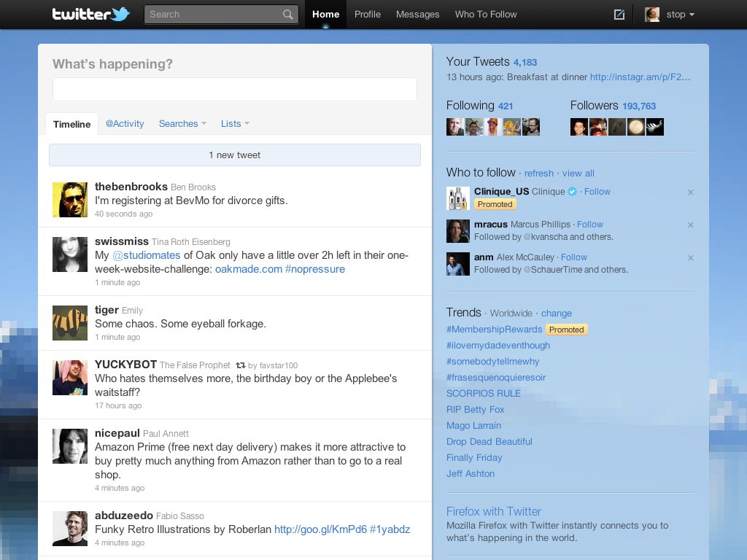Open the Jeff Ashton trend
747x560 pixels.
(x=471, y=474)
